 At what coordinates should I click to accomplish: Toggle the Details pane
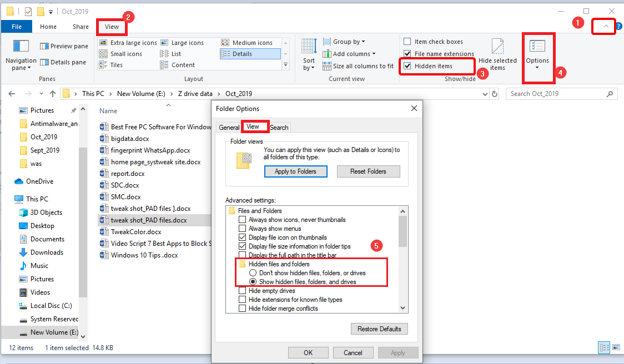[x=63, y=62]
